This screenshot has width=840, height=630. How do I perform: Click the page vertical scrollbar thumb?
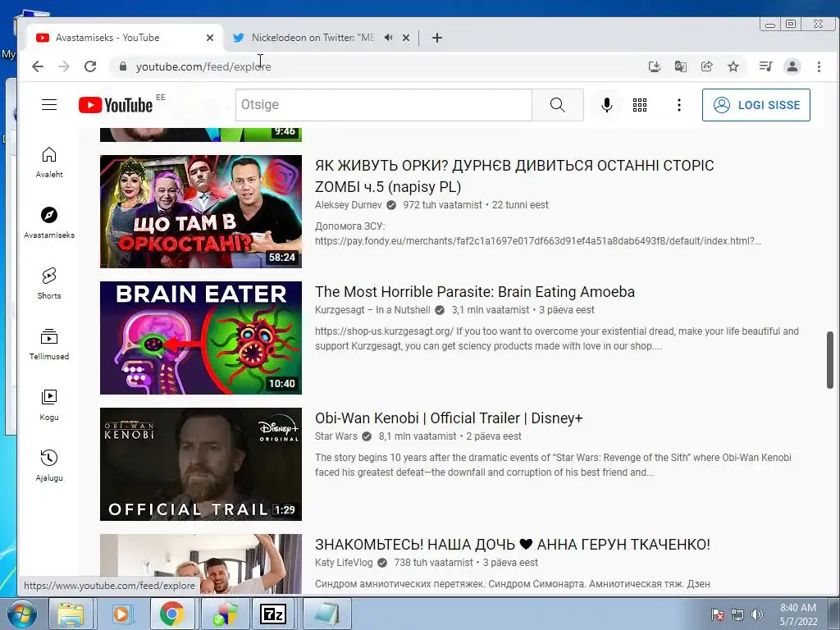(x=830, y=360)
